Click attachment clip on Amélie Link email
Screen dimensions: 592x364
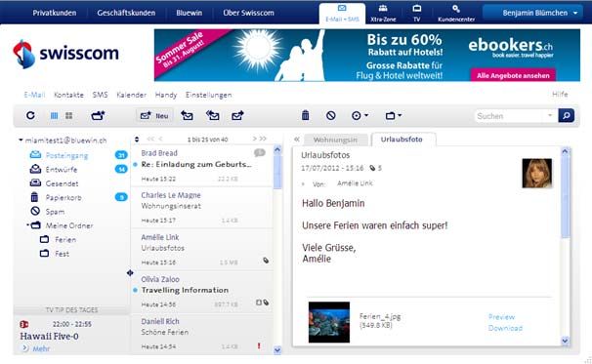(266, 261)
